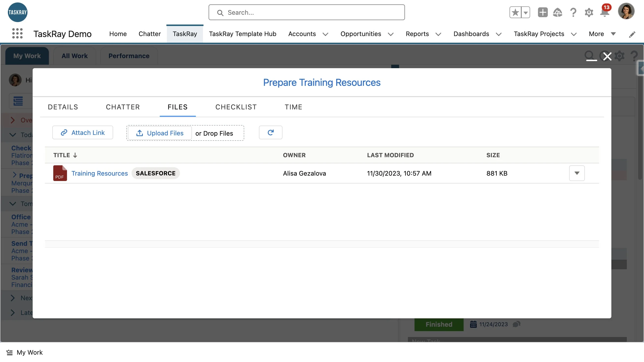
Task: Expand the Accounts navigation menu chevron
Action: click(x=325, y=34)
